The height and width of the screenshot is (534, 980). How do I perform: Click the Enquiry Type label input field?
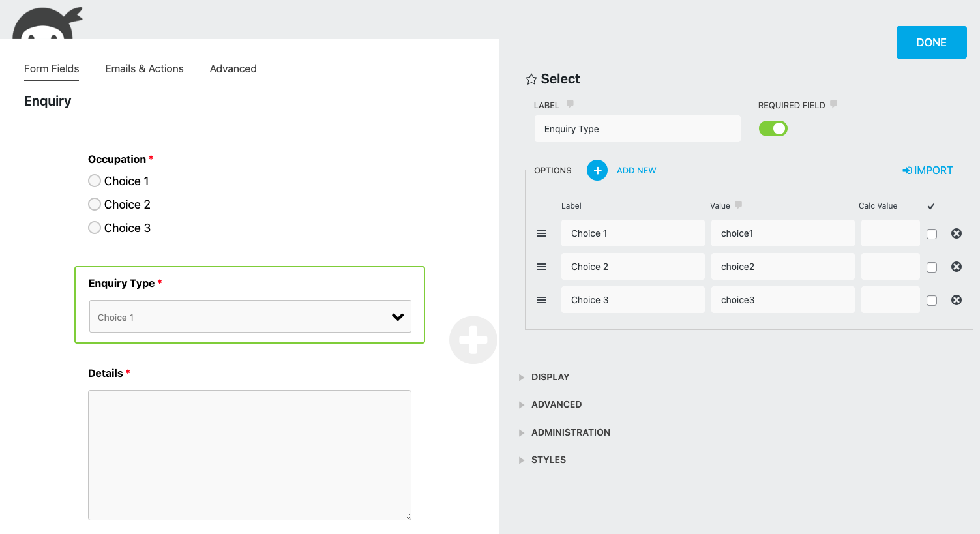637,129
